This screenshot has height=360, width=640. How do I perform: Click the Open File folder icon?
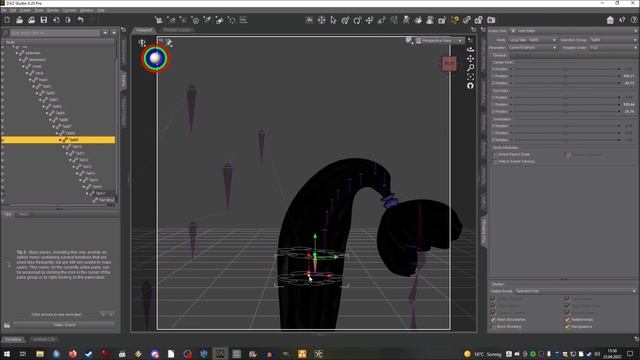19,20
